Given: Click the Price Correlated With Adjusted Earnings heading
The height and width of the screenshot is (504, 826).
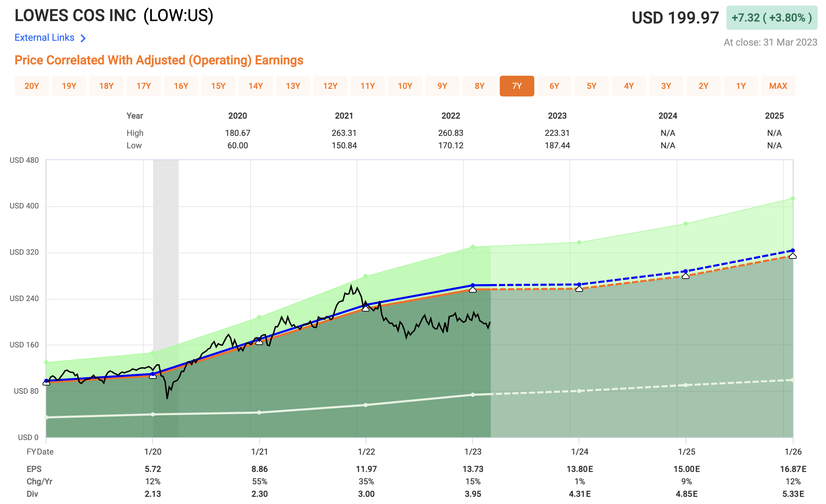Looking at the screenshot, I should pyautogui.click(x=159, y=60).
